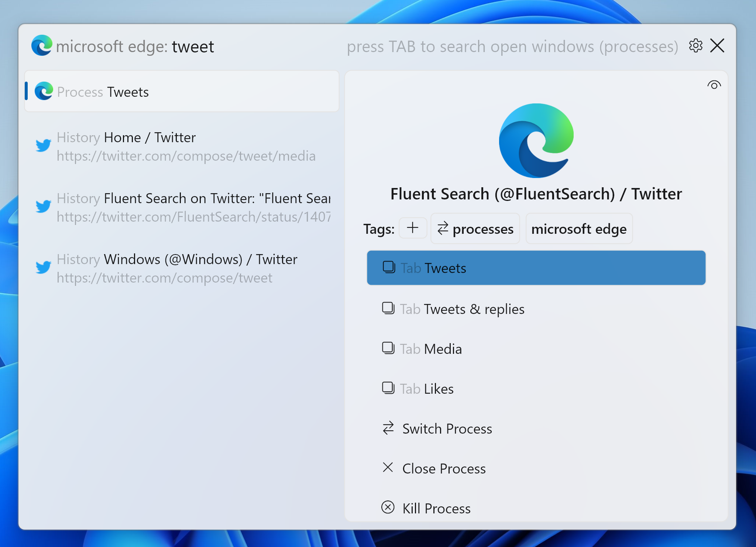Open Fluent Search settings gear
Image resolution: width=756 pixels, height=547 pixels.
(x=695, y=46)
